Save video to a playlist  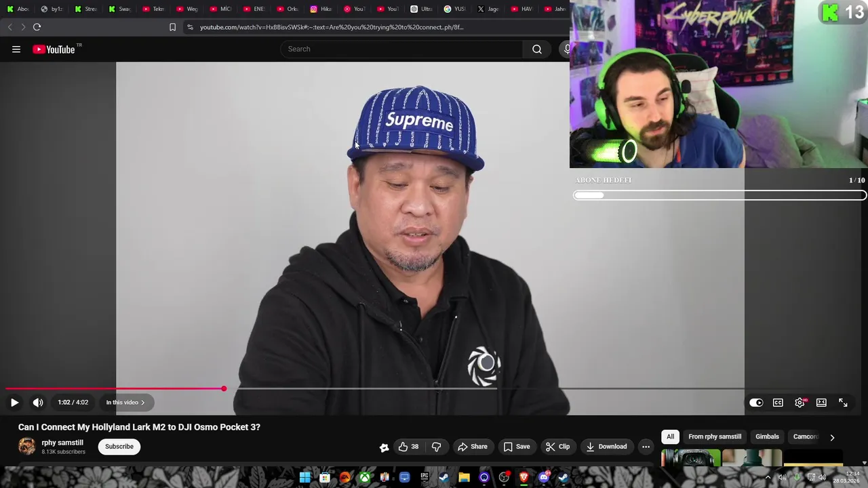coord(517,447)
